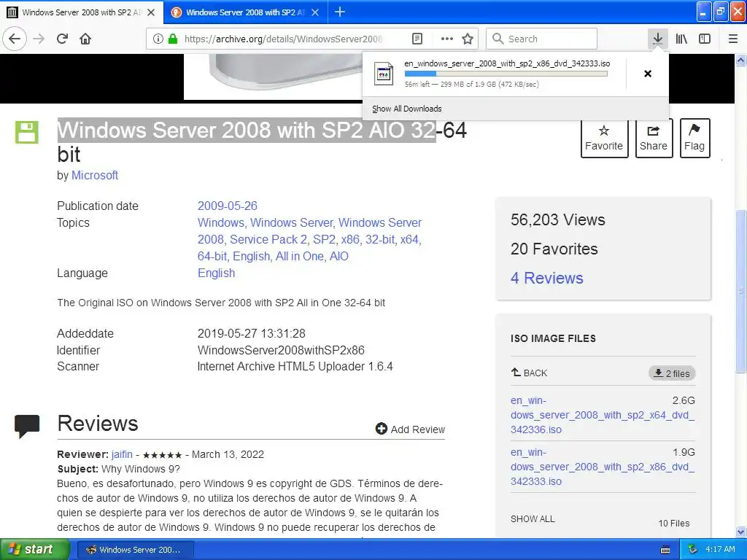Click the Reviews speech bubble icon
This screenshot has width=747, height=560.
coord(27,426)
